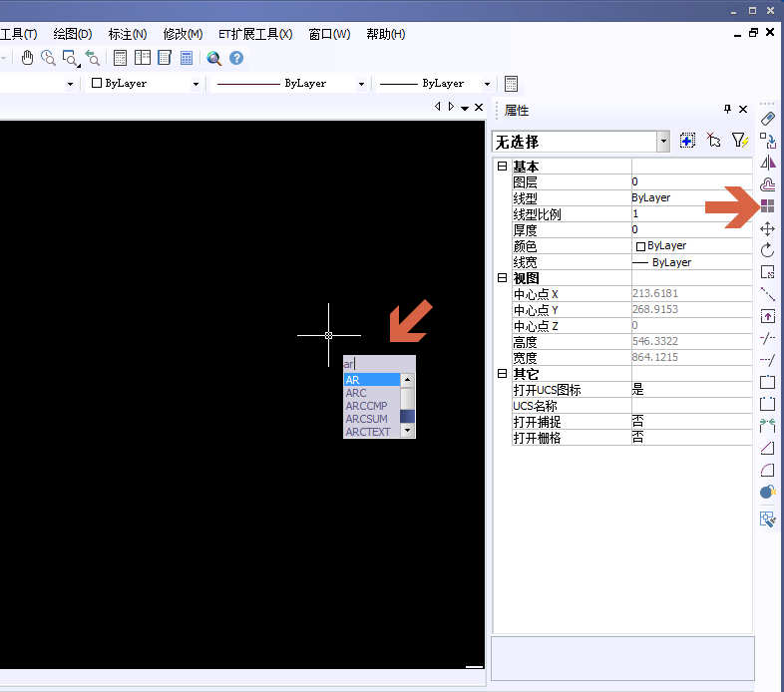Toggle the 打开捕捉 property value
Screen dimensions: 784x692
click(x=691, y=422)
